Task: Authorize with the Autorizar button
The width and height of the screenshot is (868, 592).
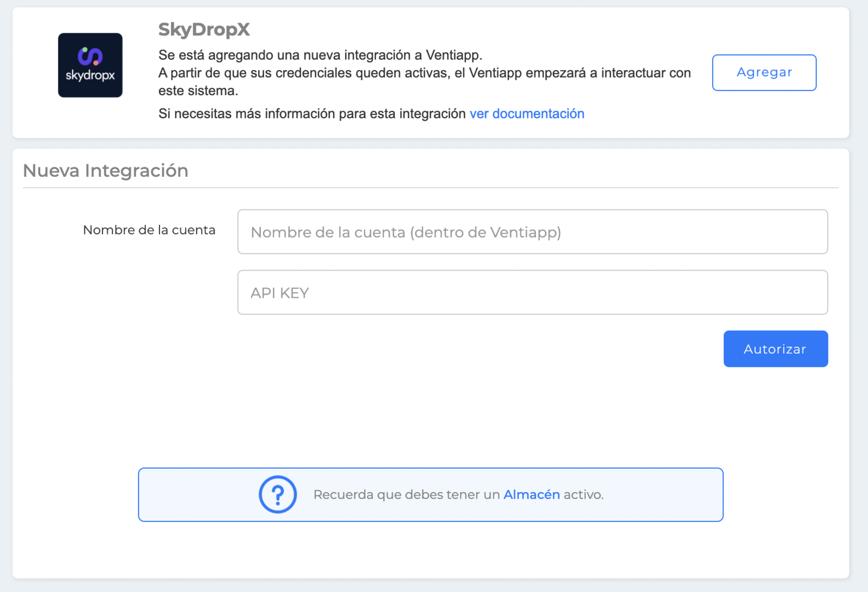Action: click(776, 349)
